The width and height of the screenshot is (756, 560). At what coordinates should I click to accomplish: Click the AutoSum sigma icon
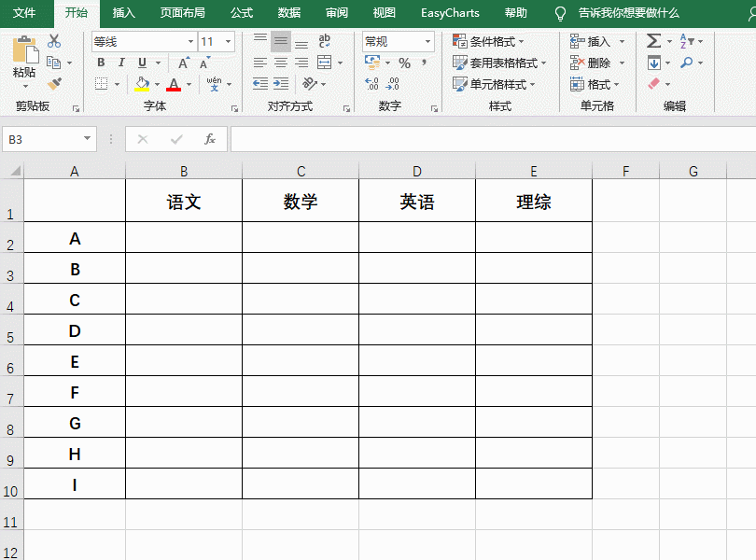pyautogui.click(x=653, y=41)
